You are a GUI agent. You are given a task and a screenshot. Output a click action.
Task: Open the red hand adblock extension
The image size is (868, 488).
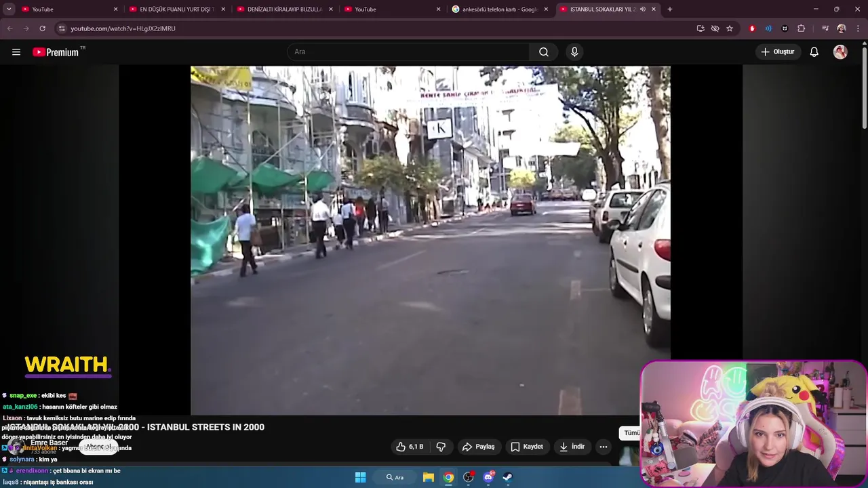(752, 28)
